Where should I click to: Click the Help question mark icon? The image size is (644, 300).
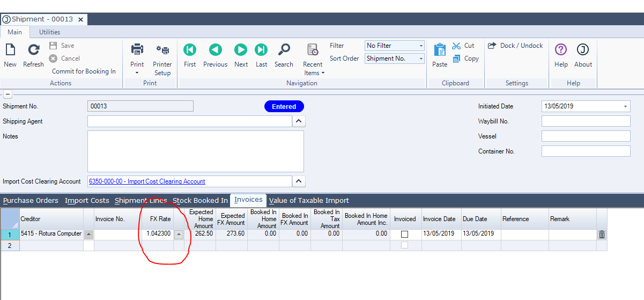click(561, 50)
